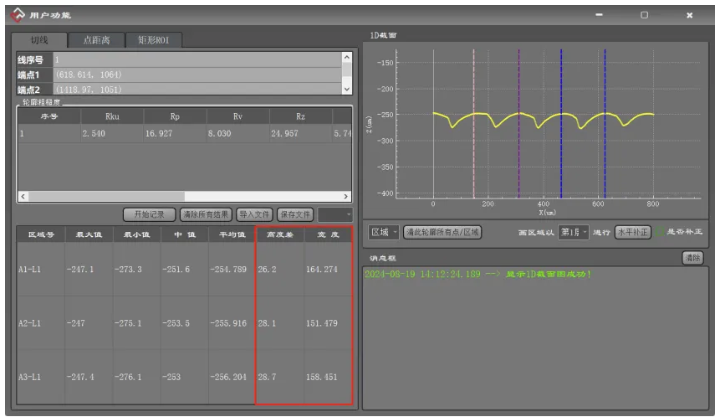The width and height of the screenshot is (719, 418).
Task: Click the 水平补正 button
Action: (x=632, y=232)
